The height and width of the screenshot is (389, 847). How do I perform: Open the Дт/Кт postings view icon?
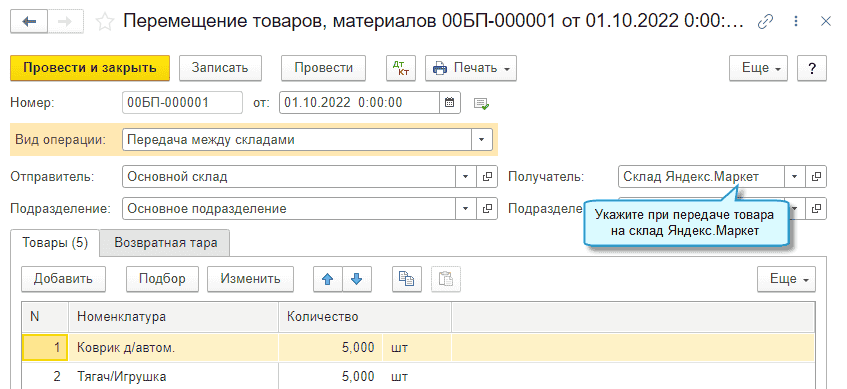(401, 68)
